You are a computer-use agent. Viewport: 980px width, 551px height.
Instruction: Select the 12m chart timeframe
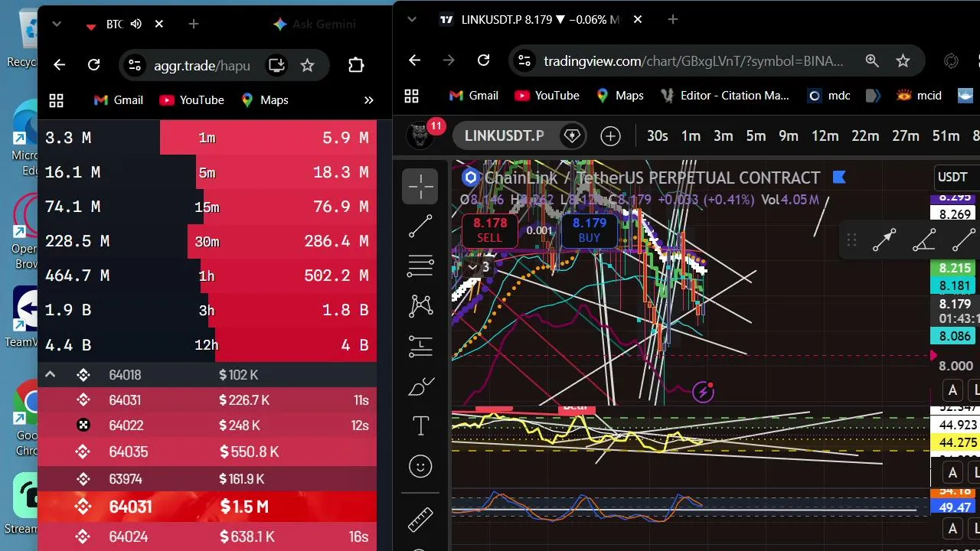point(825,136)
